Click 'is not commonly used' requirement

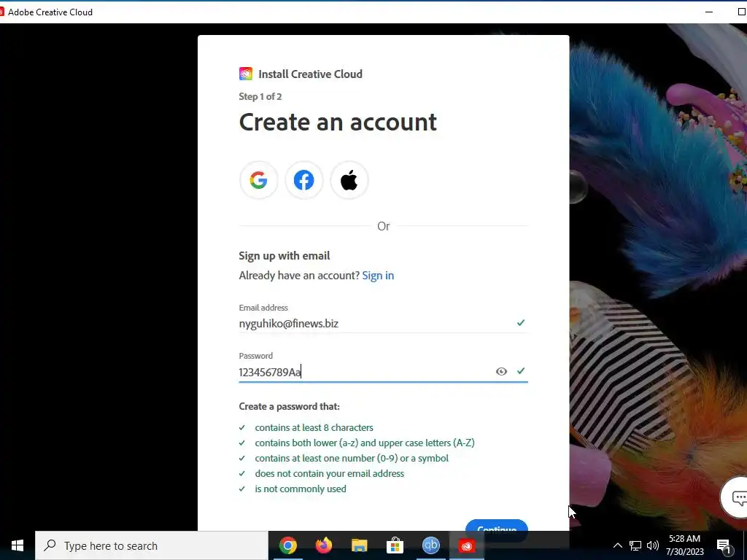click(301, 489)
